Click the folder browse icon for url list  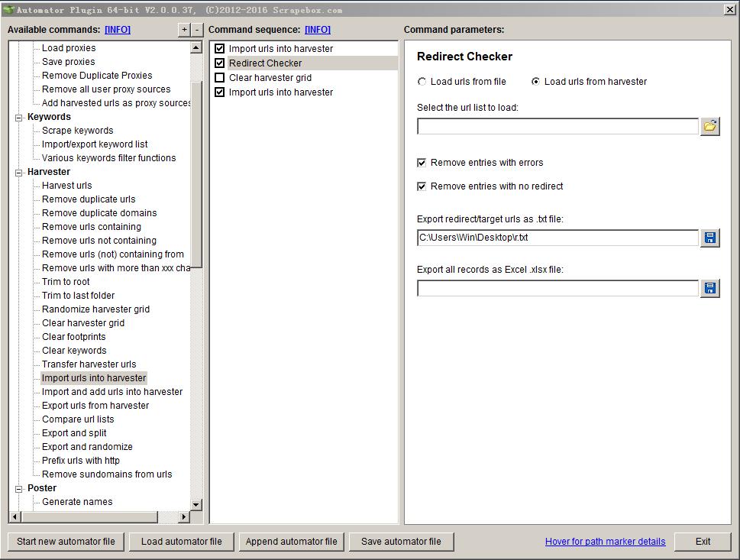(x=709, y=126)
